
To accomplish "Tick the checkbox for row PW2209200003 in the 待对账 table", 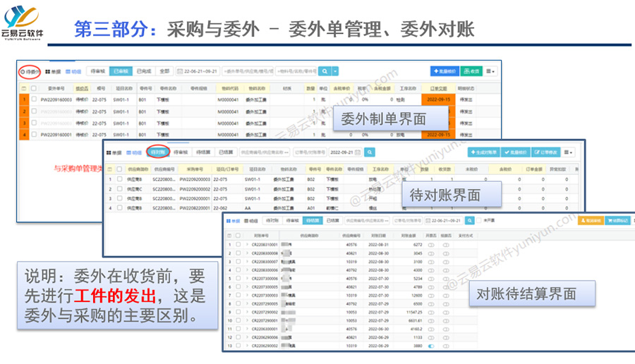I will [x=119, y=178].
